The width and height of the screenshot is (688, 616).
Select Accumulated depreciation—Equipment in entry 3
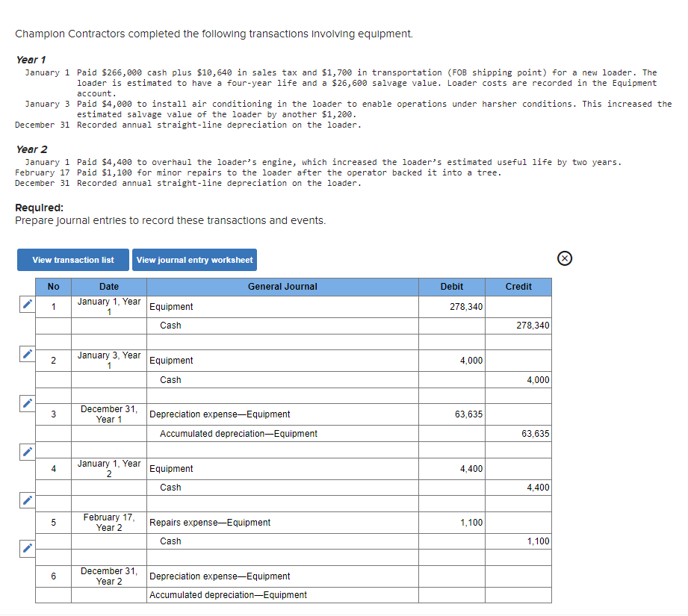point(282,434)
